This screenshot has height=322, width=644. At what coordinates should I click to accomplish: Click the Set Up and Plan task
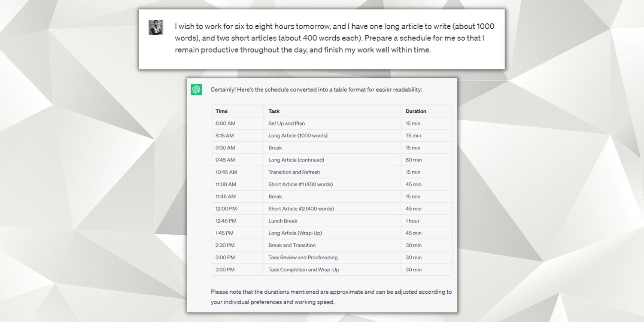pyautogui.click(x=286, y=124)
